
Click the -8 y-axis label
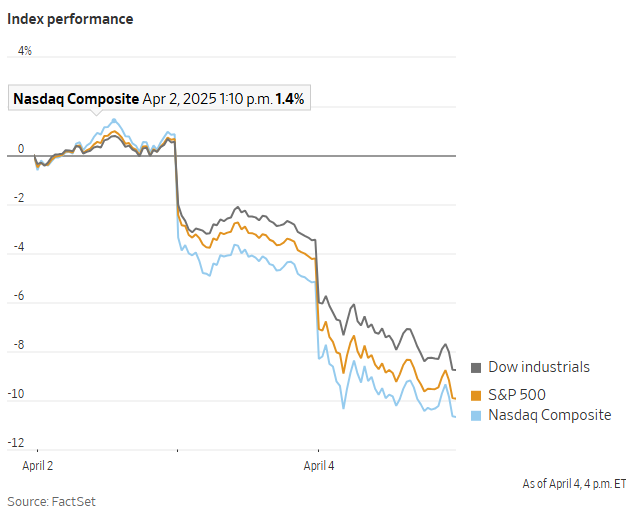(x=19, y=345)
